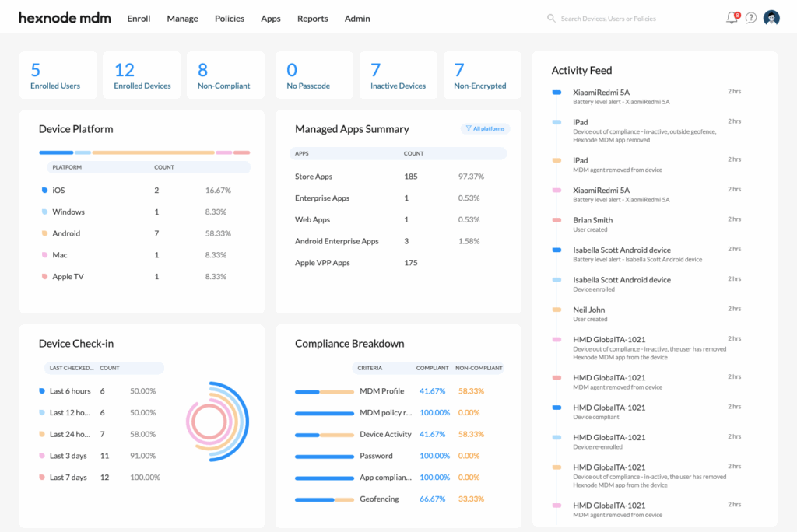Image resolution: width=797 pixels, height=532 pixels.
Task: Click the help question mark icon
Action: [750, 18]
